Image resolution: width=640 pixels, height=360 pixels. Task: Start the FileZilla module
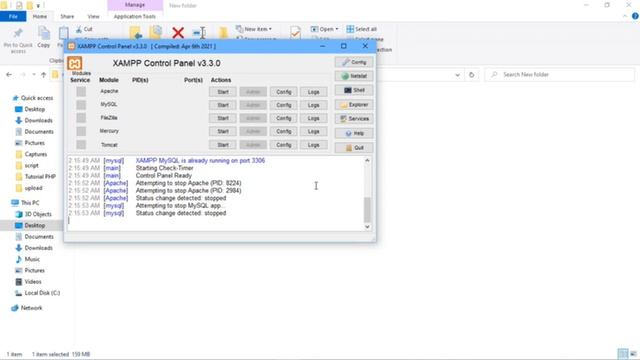223,118
